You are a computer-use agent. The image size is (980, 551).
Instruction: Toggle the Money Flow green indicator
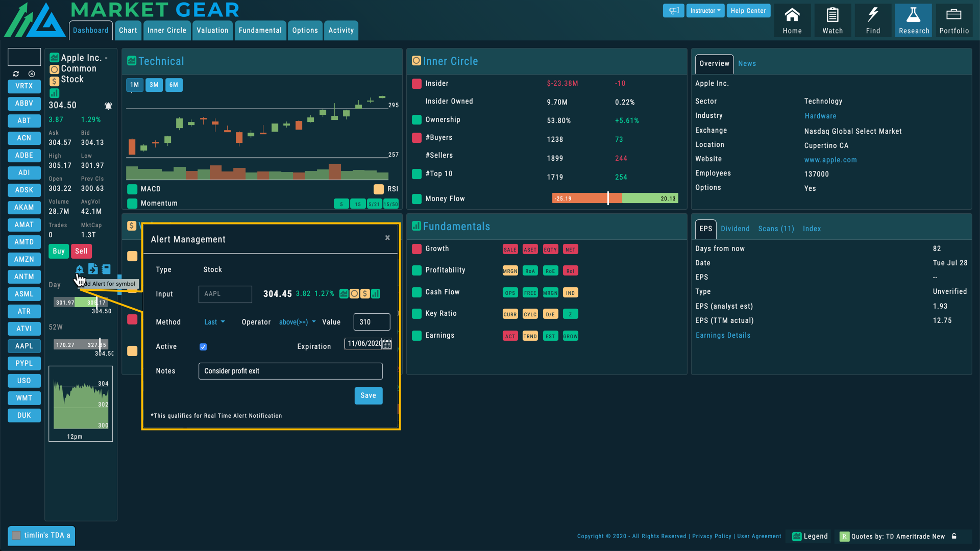coord(416,199)
